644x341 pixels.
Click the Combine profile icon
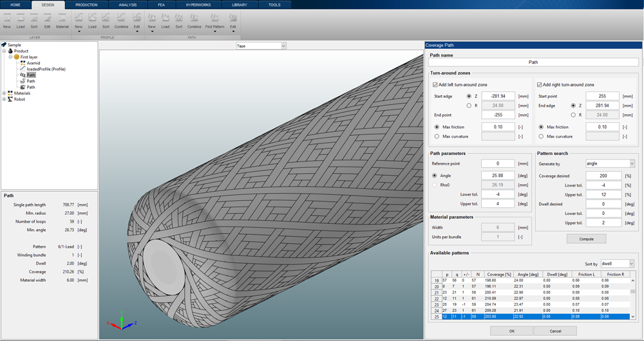pyautogui.click(x=121, y=19)
